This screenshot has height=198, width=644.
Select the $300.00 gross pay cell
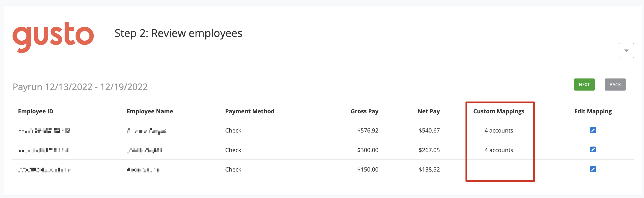[x=367, y=150]
